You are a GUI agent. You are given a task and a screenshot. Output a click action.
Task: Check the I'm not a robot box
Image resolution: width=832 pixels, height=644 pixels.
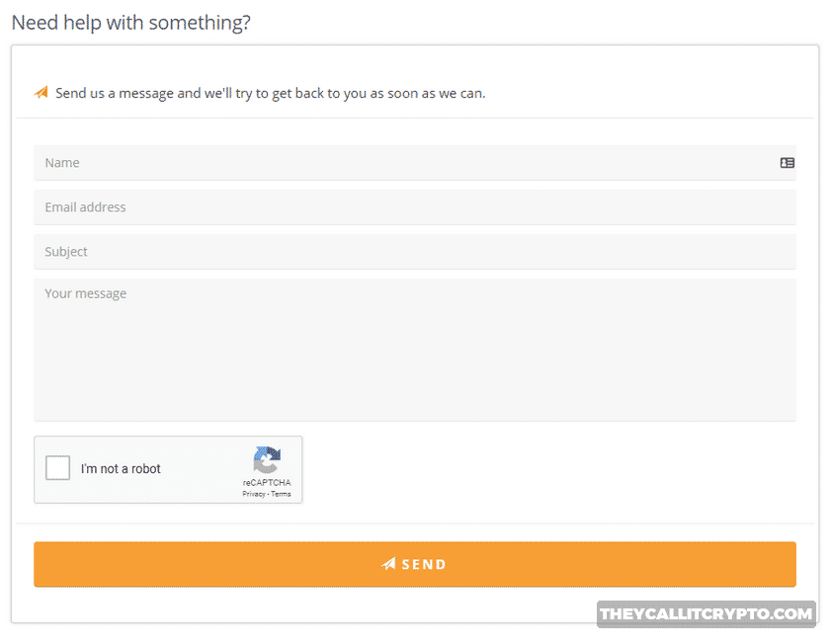tap(57, 468)
